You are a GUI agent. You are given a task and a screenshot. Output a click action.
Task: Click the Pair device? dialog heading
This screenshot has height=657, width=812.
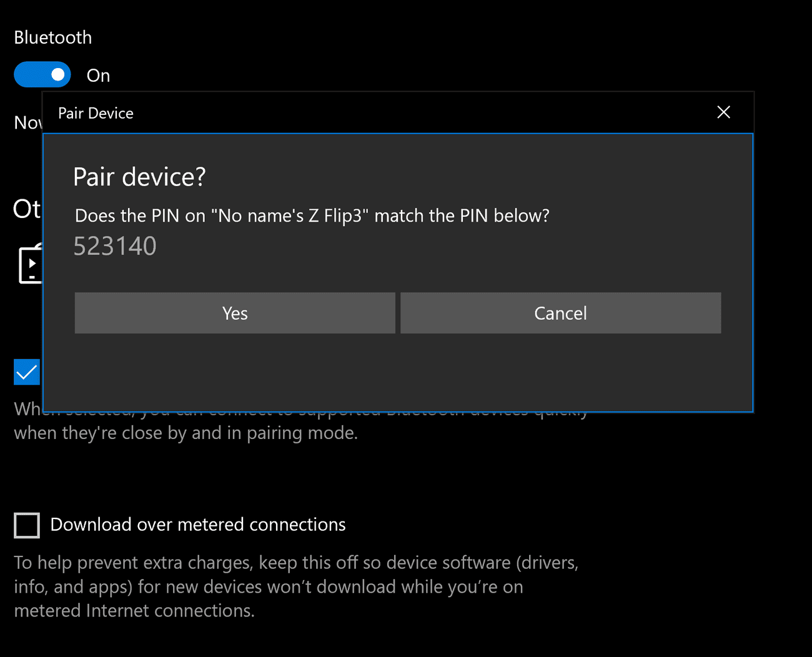pos(139,177)
